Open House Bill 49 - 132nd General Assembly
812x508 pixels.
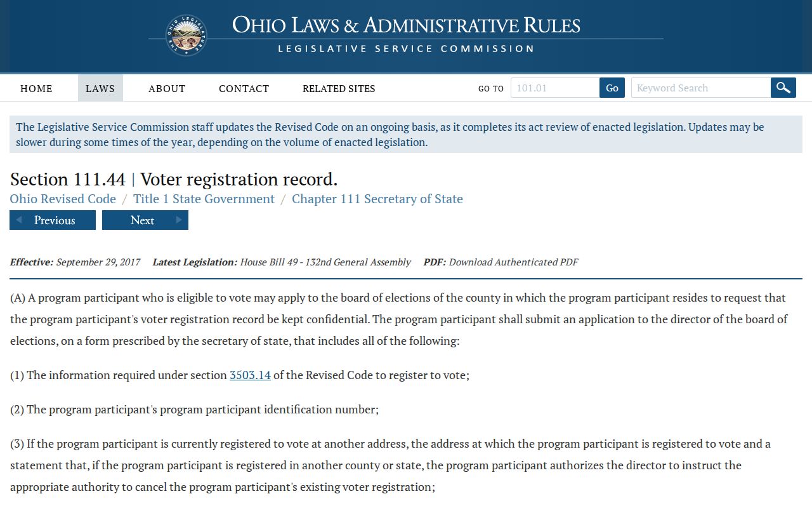click(325, 262)
